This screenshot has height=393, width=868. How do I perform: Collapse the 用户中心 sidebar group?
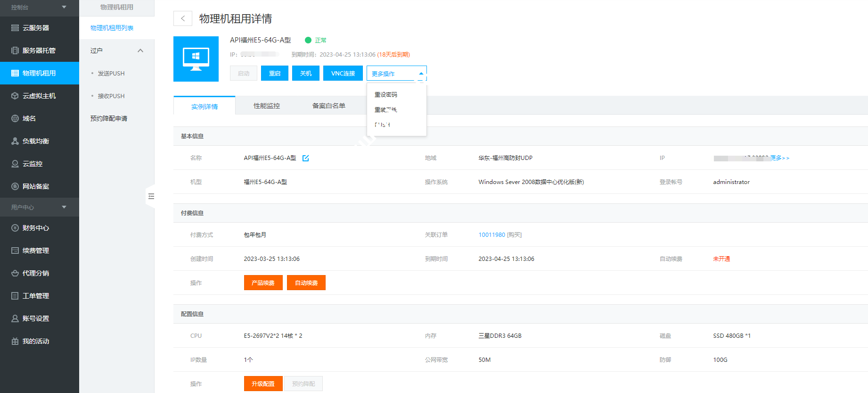coord(64,207)
